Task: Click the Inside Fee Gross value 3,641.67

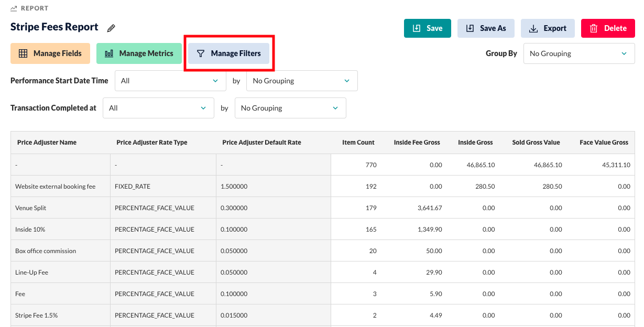Action: coord(430,208)
